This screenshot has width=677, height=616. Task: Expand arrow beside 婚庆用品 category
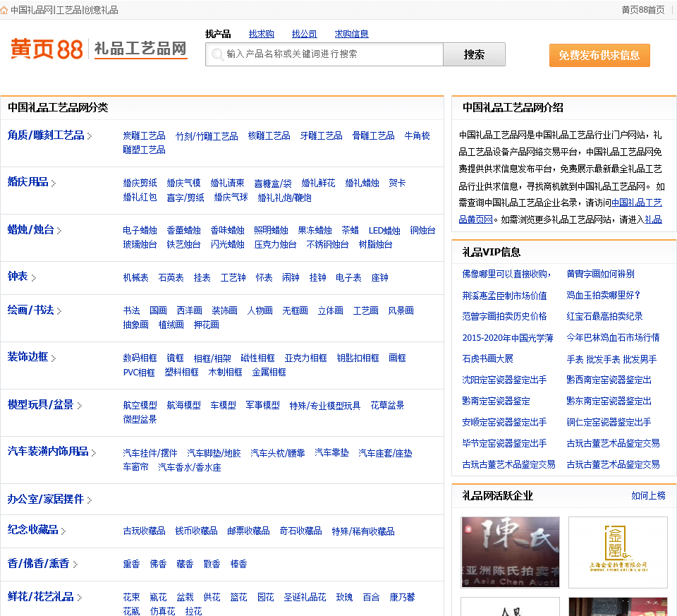(54, 183)
